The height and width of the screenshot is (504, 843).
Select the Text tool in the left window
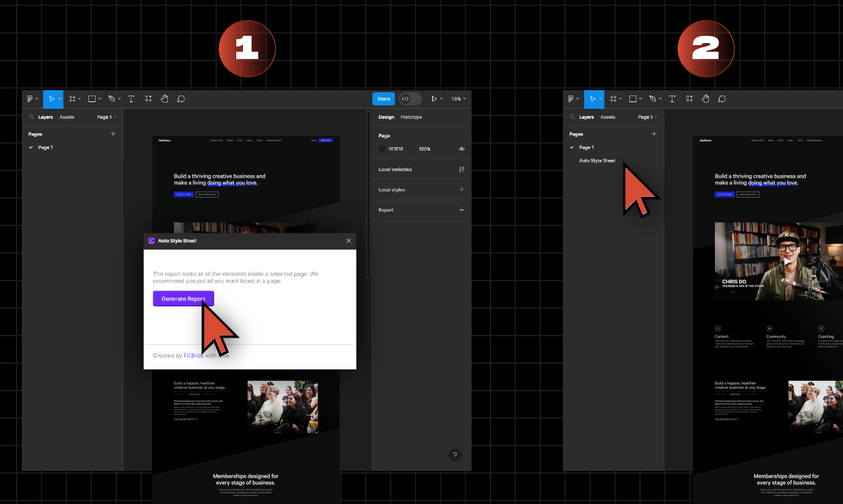coord(131,99)
